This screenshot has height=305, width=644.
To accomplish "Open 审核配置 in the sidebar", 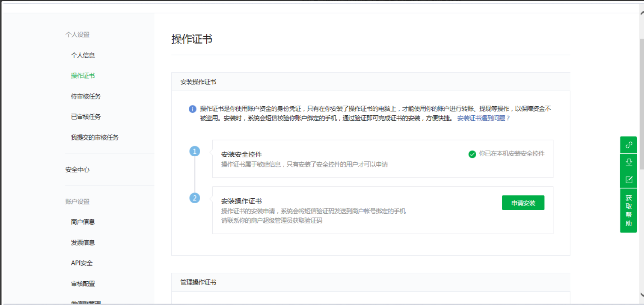I will 83,284.
